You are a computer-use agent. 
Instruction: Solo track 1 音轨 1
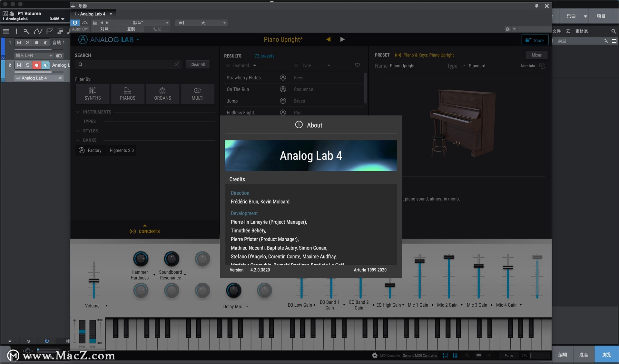point(28,43)
